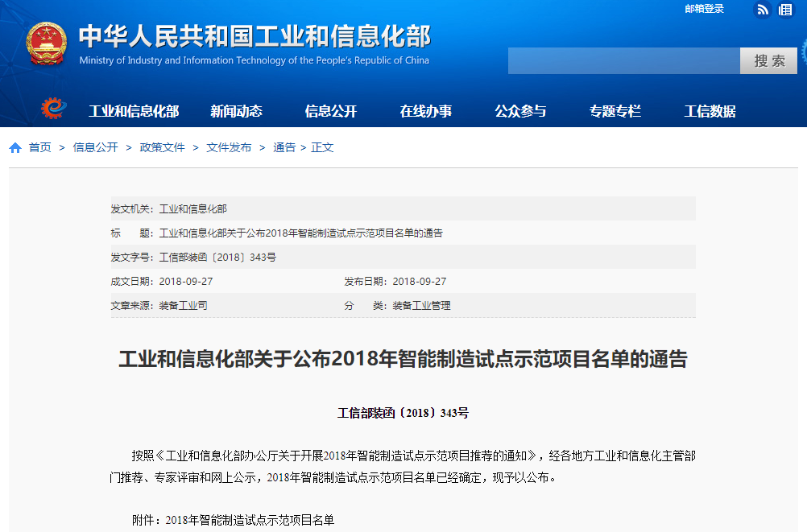Click 首页 in the breadcrumb trail
This screenshot has height=532, width=807.
tap(40, 147)
